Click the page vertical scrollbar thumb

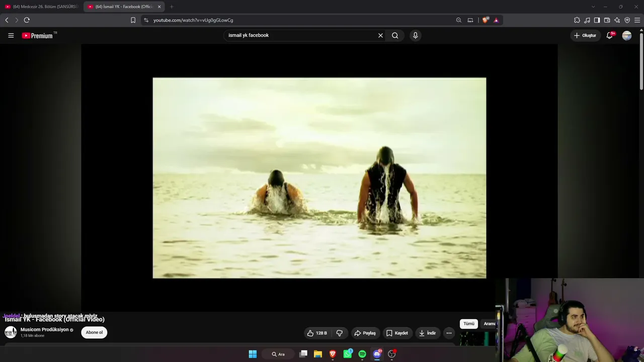(x=641, y=60)
